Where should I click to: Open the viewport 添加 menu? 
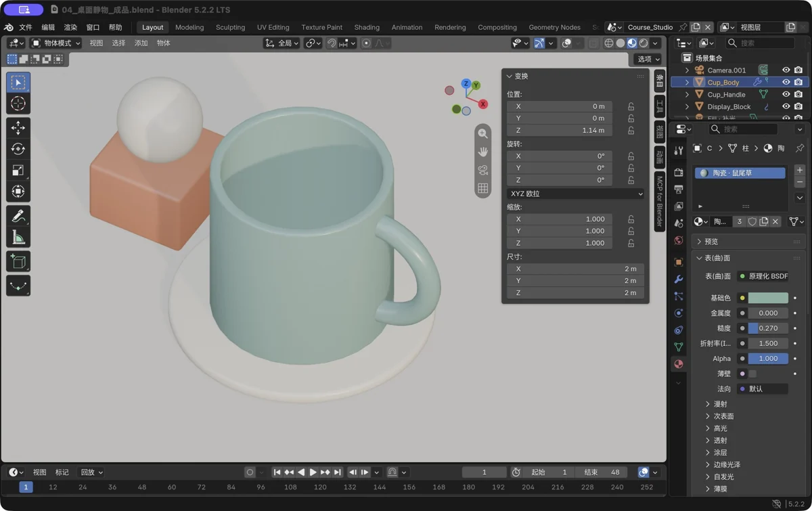coord(141,43)
